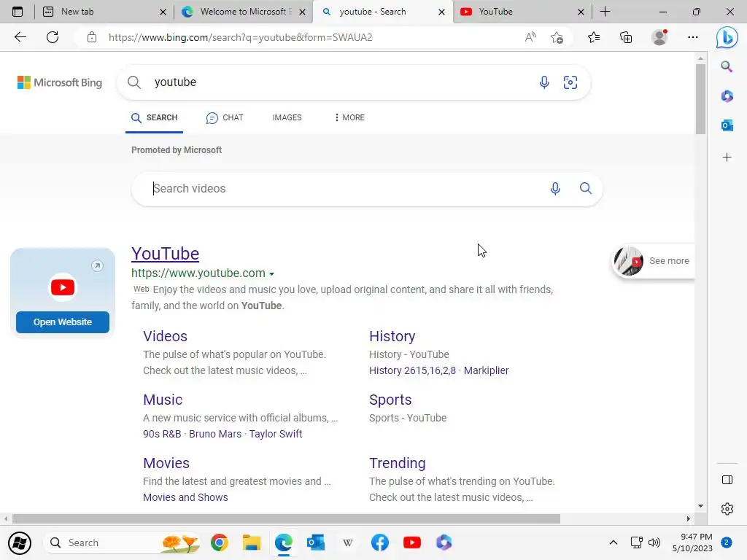Select the IMAGES tab on Bing
747x560 pixels.
click(287, 117)
